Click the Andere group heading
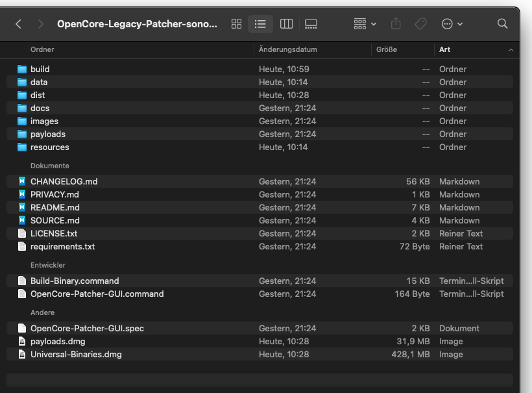 coord(42,312)
